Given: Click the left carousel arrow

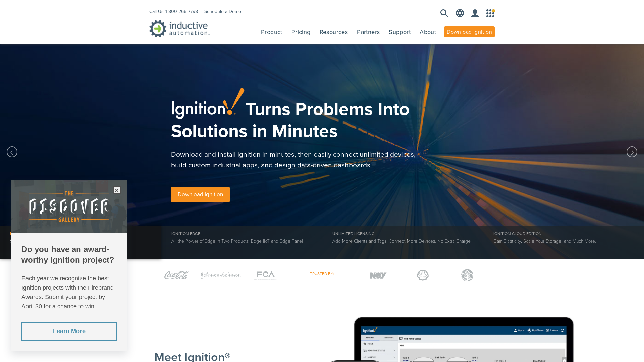Looking at the screenshot, I should point(12,152).
